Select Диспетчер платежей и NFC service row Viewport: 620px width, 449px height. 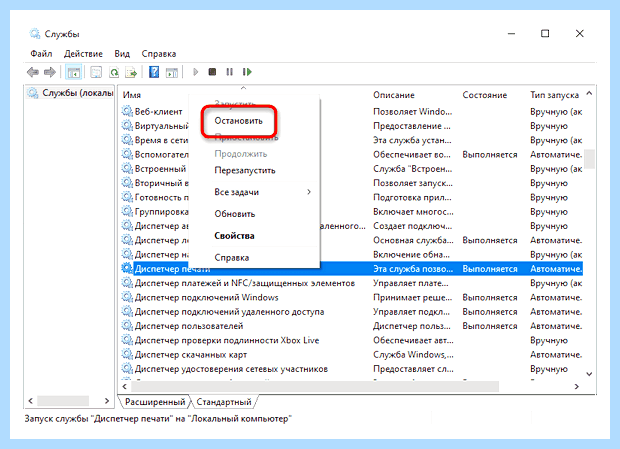pos(352,283)
